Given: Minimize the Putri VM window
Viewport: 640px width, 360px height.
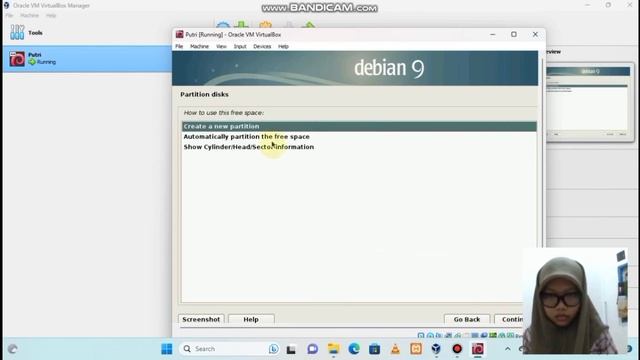Looking at the screenshot, I should [x=493, y=35].
